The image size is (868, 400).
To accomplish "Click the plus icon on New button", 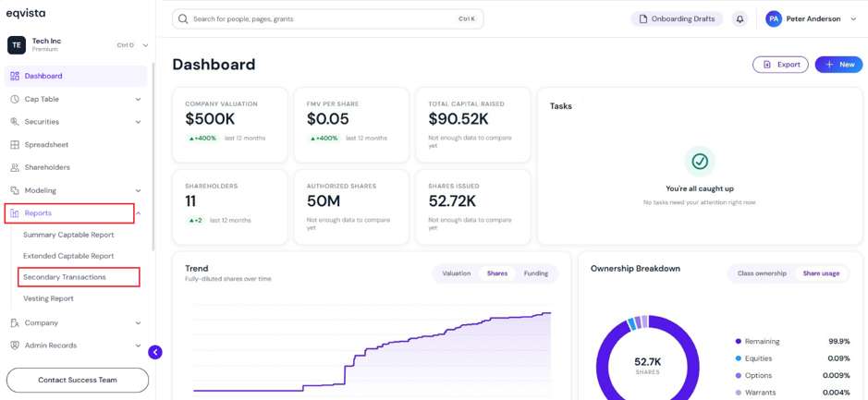I will (829, 65).
